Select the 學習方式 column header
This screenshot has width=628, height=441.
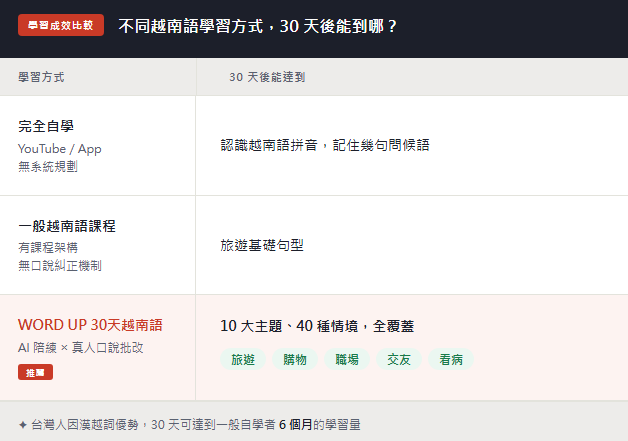click(41, 77)
